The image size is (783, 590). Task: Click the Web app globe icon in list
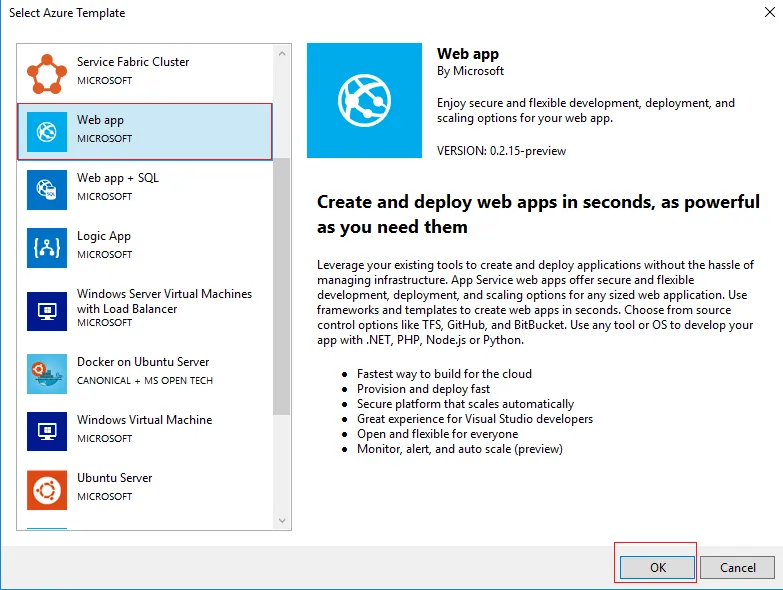point(47,132)
